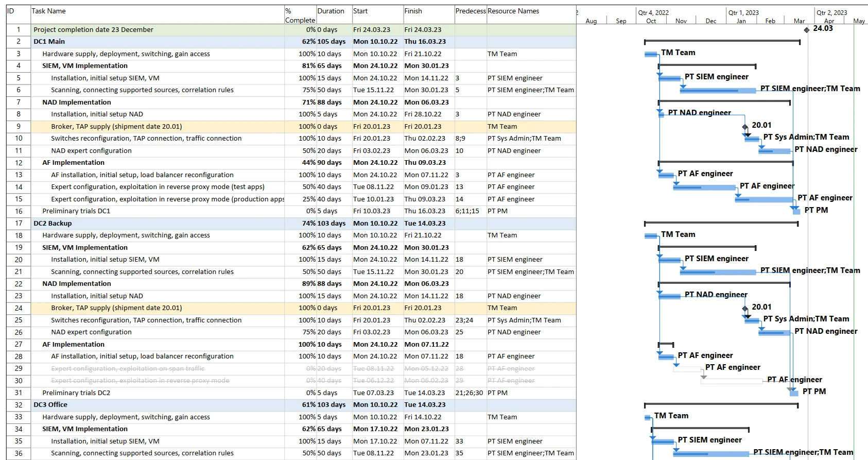Image resolution: width=868 pixels, height=460 pixels.
Task: Click the row header for ID 9
Action: (x=19, y=127)
